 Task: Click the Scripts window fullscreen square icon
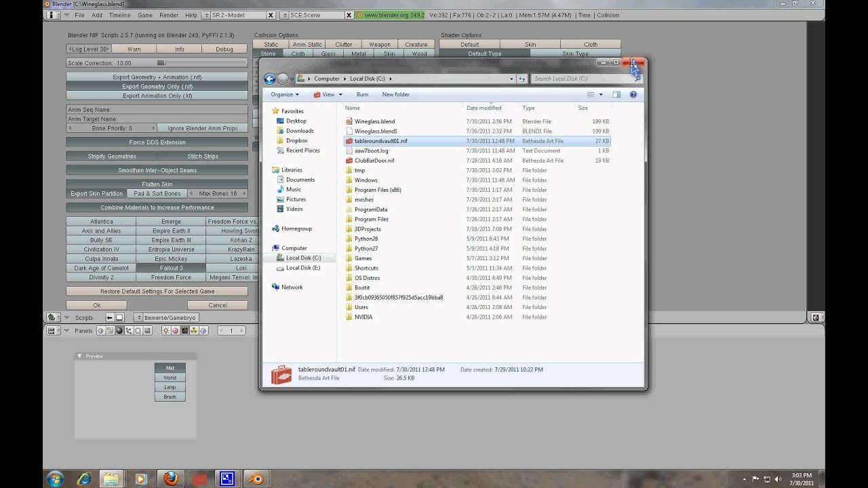click(119, 318)
